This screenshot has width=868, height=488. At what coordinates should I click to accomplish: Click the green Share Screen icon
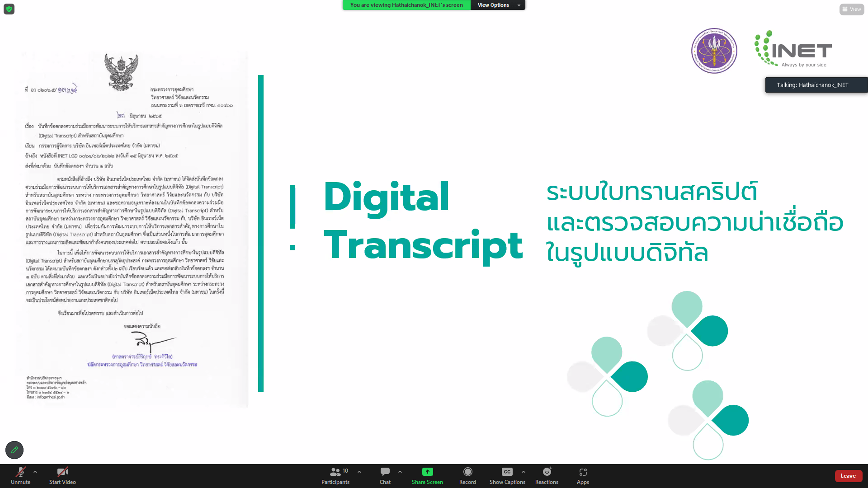(x=427, y=472)
